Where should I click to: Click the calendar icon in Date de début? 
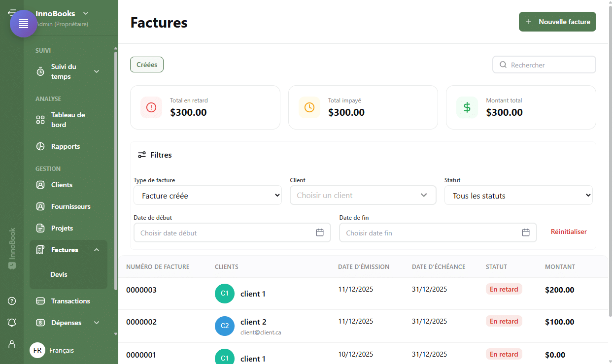(320, 232)
